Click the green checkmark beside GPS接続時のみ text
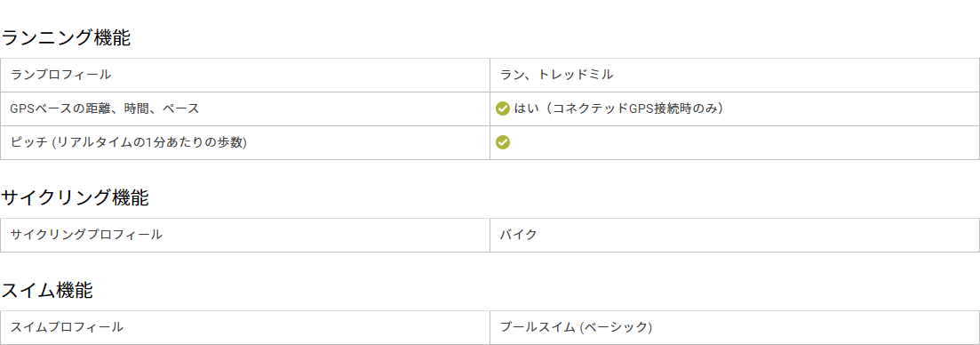The width and height of the screenshot is (980, 345). 503,108
